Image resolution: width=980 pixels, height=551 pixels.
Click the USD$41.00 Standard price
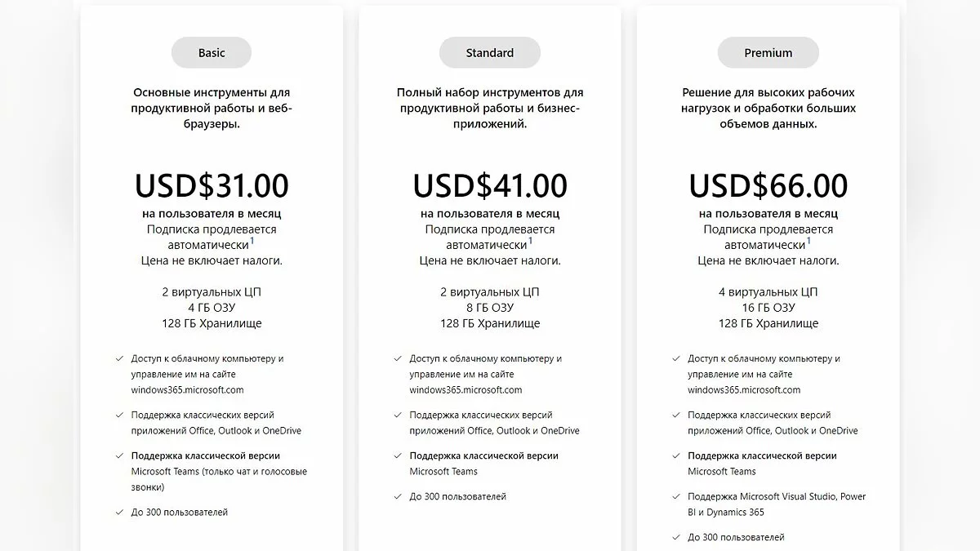click(x=490, y=186)
